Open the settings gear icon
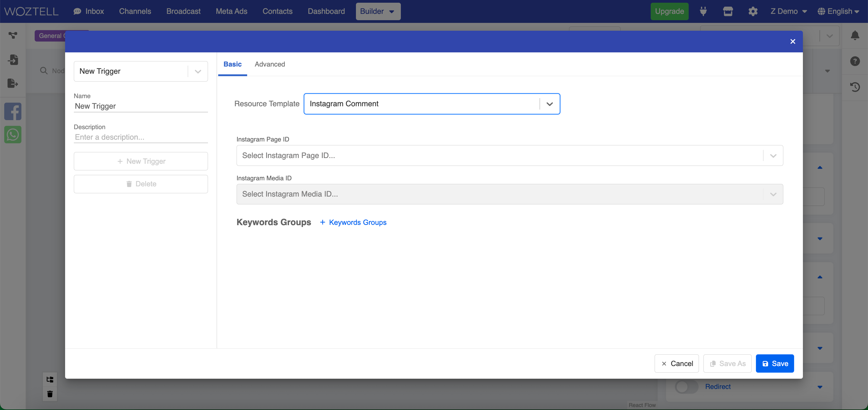The image size is (868, 410). pyautogui.click(x=753, y=11)
